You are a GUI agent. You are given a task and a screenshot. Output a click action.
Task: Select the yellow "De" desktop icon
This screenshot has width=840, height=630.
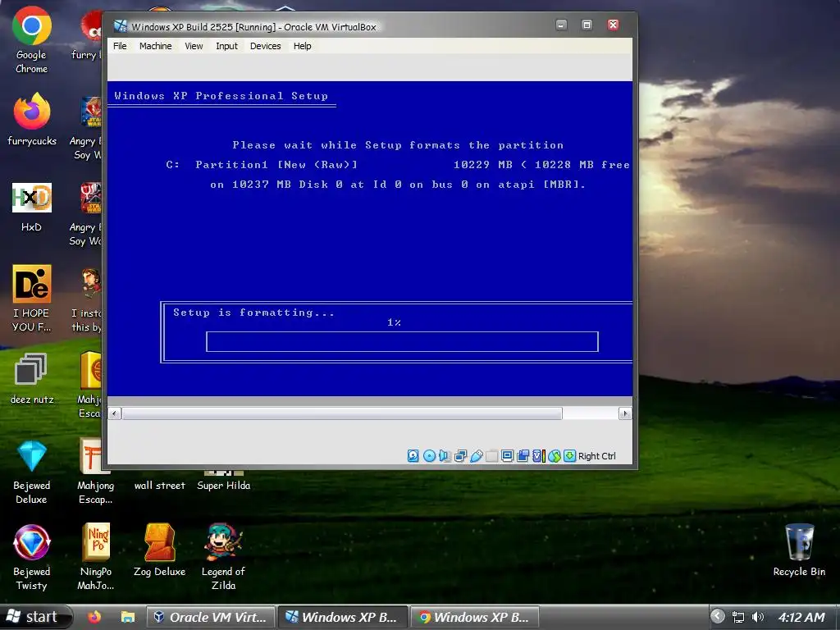click(x=32, y=299)
